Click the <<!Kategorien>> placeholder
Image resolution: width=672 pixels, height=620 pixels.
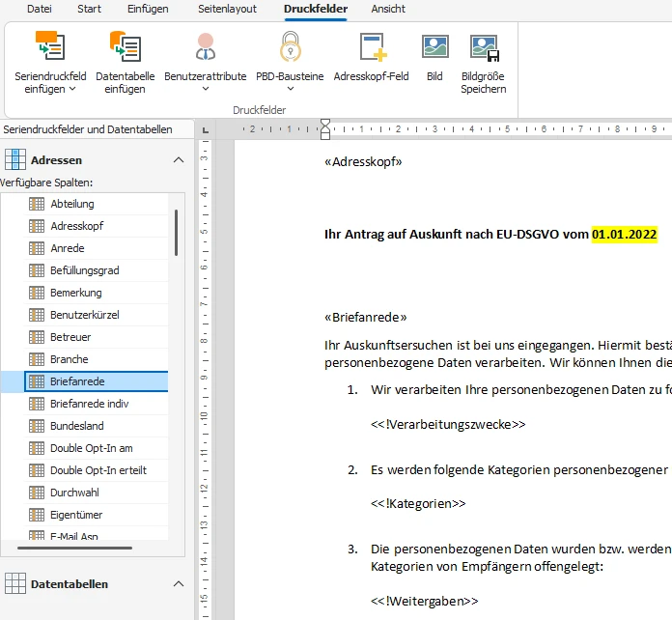[x=418, y=503]
